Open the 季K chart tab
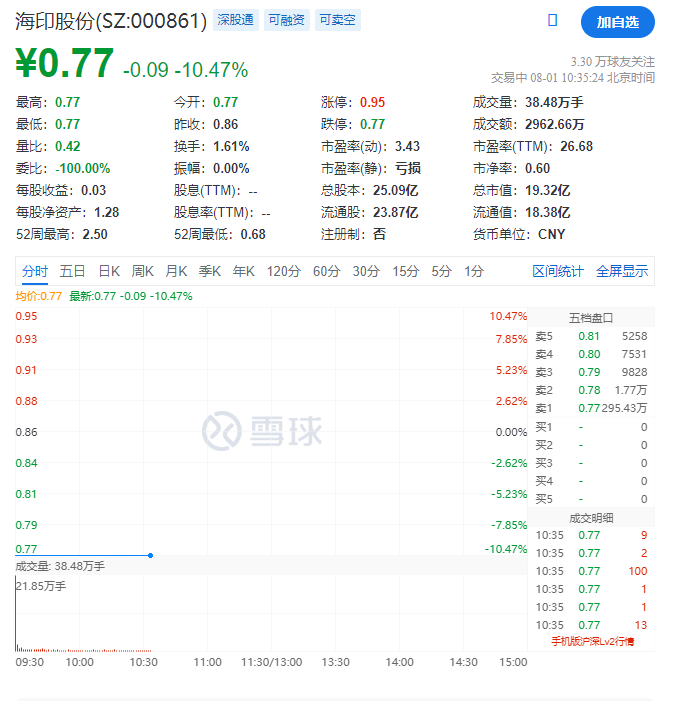679x701 pixels. click(x=210, y=271)
